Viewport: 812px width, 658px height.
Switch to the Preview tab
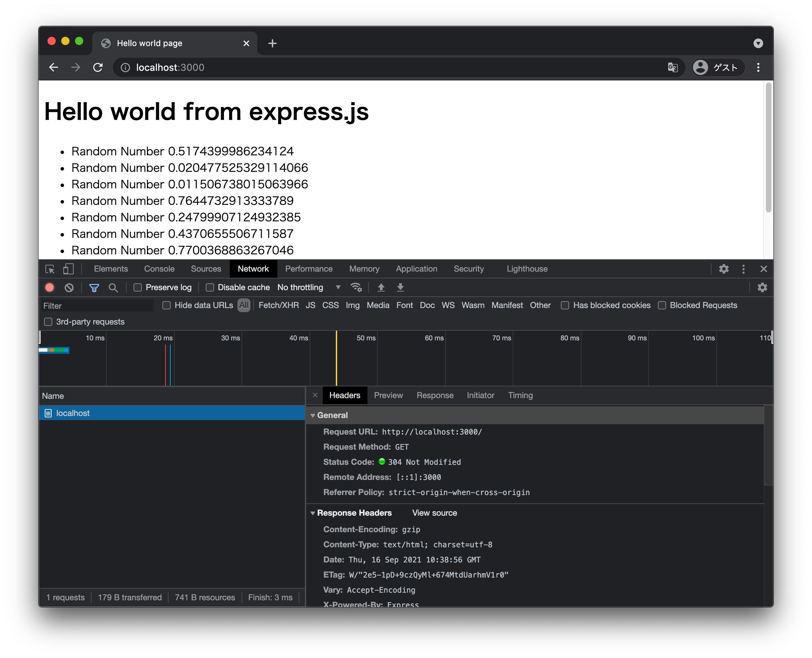point(388,395)
